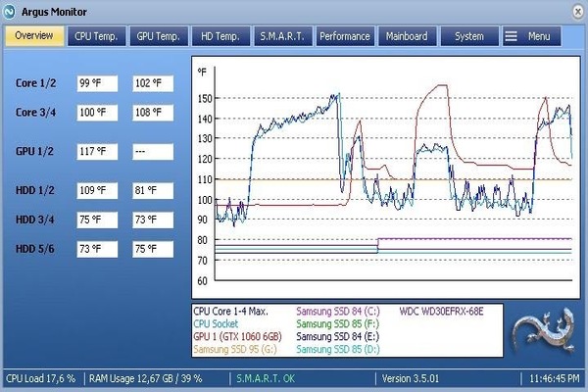The width and height of the screenshot is (588, 392).
Task: Switch to the Overview tab
Action: 34,36
